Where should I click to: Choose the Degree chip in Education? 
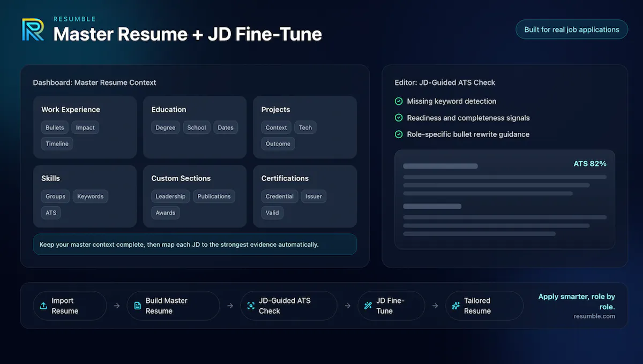pyautogui.click(x=166, y=127)
